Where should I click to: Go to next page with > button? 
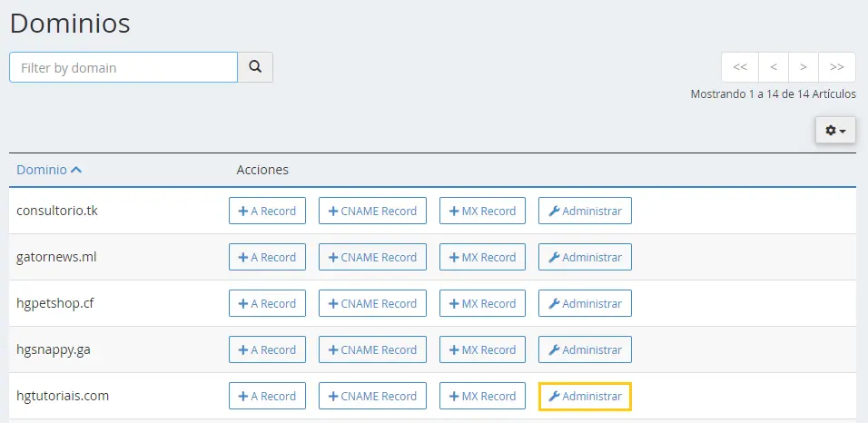pos(804,67)
